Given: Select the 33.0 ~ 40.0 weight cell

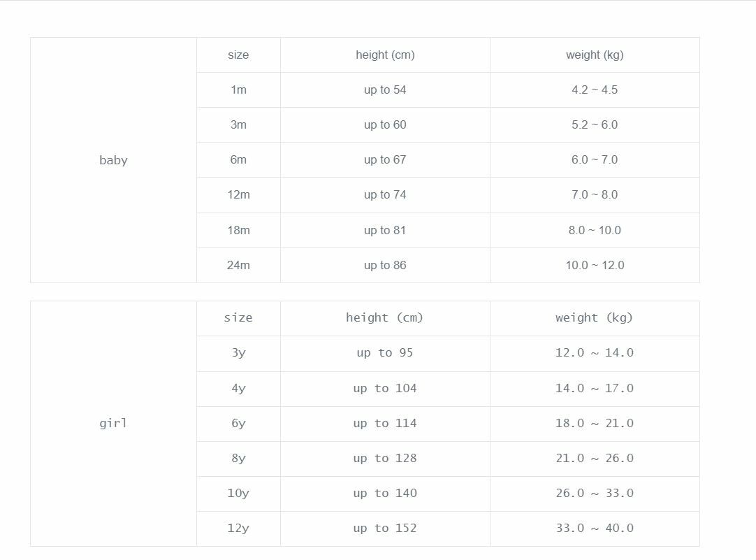Looking at the screenshot, I should (x=595, y=528).
